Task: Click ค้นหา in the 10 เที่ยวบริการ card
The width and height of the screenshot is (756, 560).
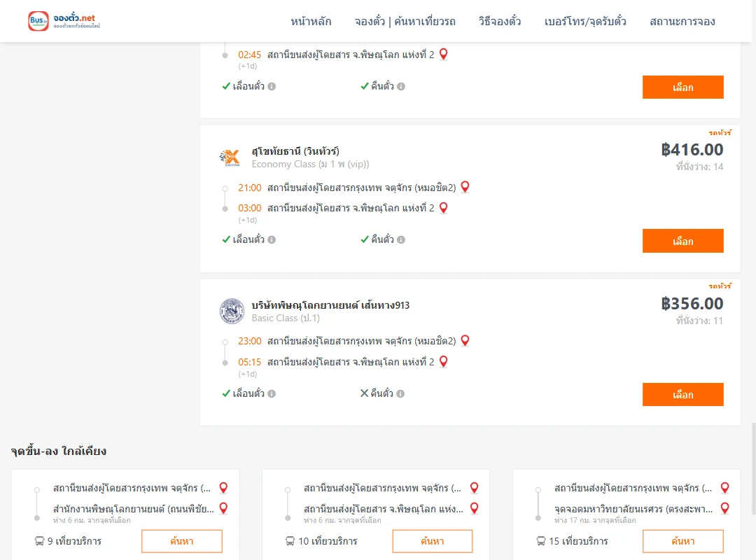Action: point(433,541)
